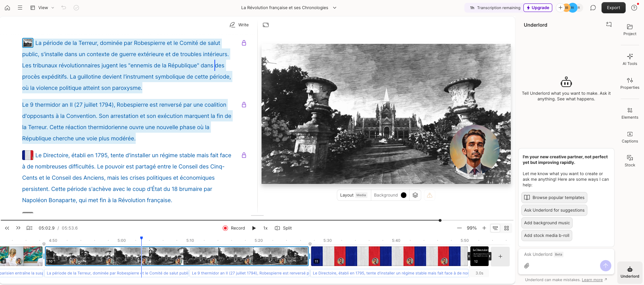
Task: Switch to timeline view mode
Action: pos(495,228)
